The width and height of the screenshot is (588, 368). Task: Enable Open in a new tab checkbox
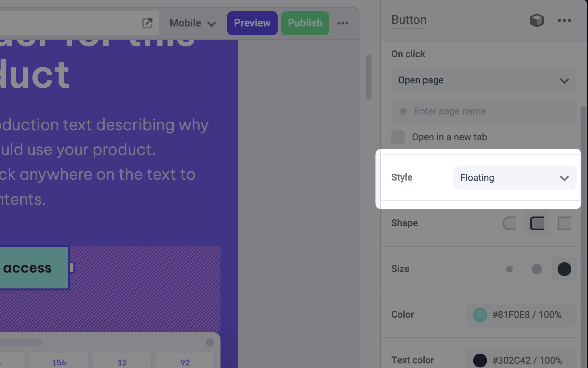point(398,137)
